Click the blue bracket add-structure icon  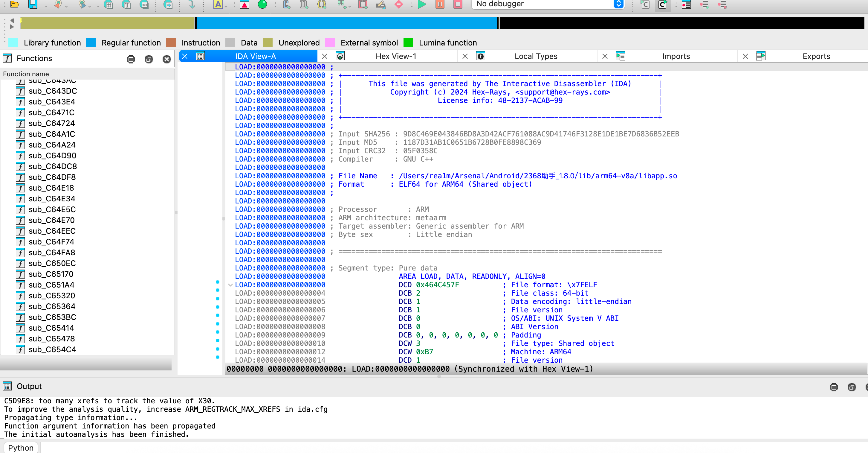(286, 4)
